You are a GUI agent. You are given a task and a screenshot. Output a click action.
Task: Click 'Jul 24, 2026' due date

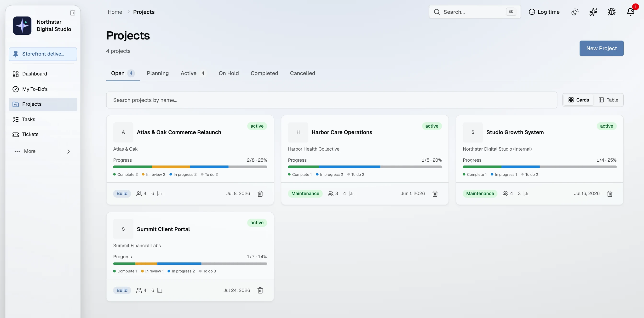(236, 290)
